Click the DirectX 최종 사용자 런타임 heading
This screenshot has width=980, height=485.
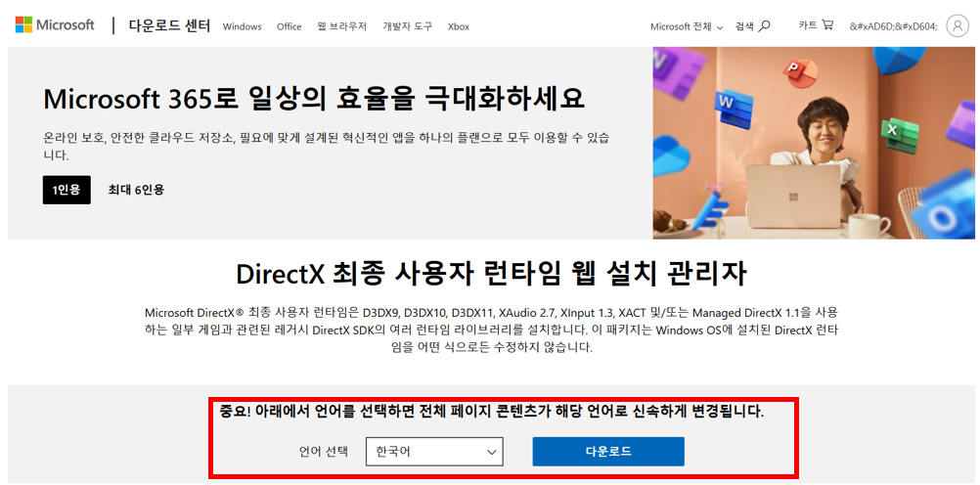(492, 275)
